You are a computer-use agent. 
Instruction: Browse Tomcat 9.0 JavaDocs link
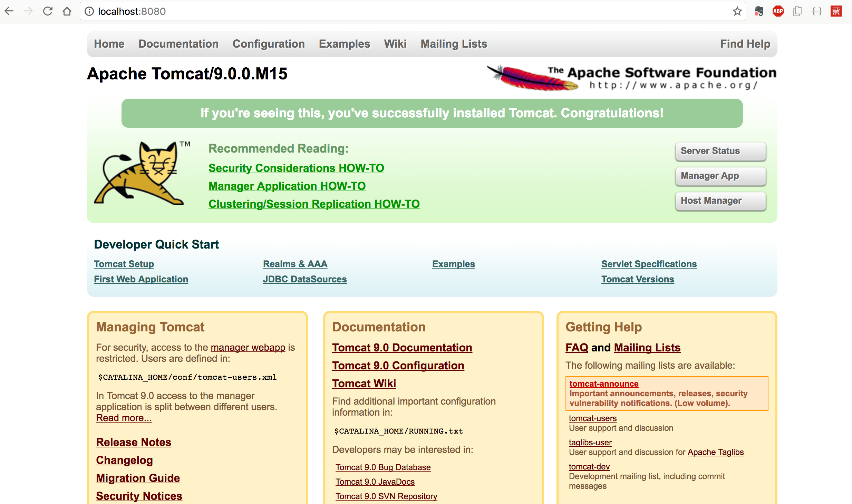pos(375,482)
